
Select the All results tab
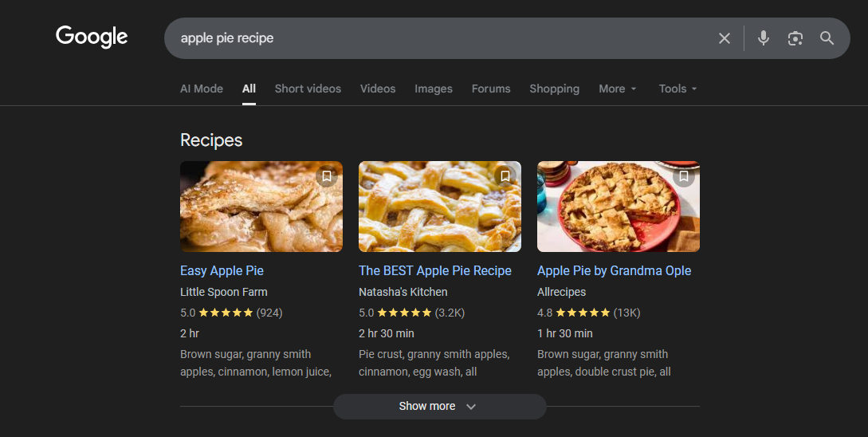(x=249, y=89)
